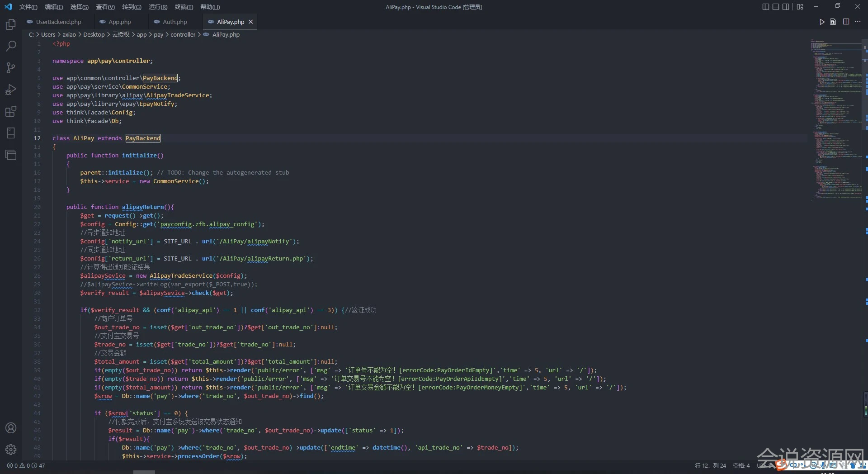The height and width of the screenshot is (474, 868).
Task: Toggle the bottom panel visibility
Action: (x=776, y=7)
